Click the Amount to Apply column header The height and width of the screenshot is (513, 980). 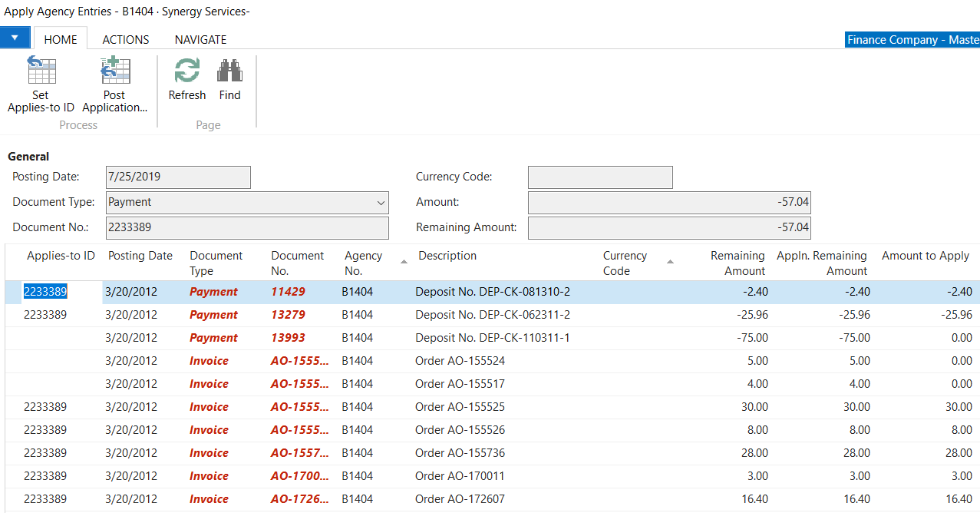(925, 256)
